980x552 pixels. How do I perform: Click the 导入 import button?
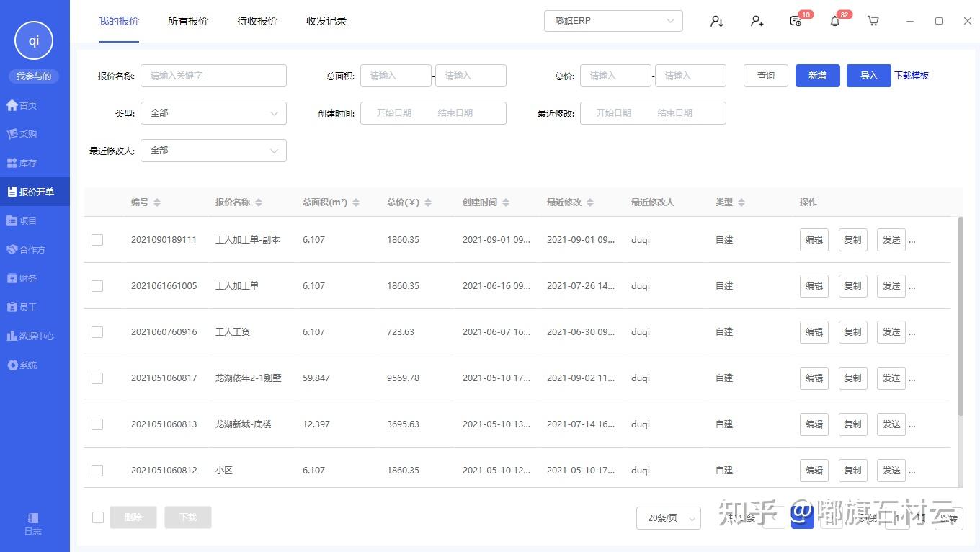click(x=869, y=76)
